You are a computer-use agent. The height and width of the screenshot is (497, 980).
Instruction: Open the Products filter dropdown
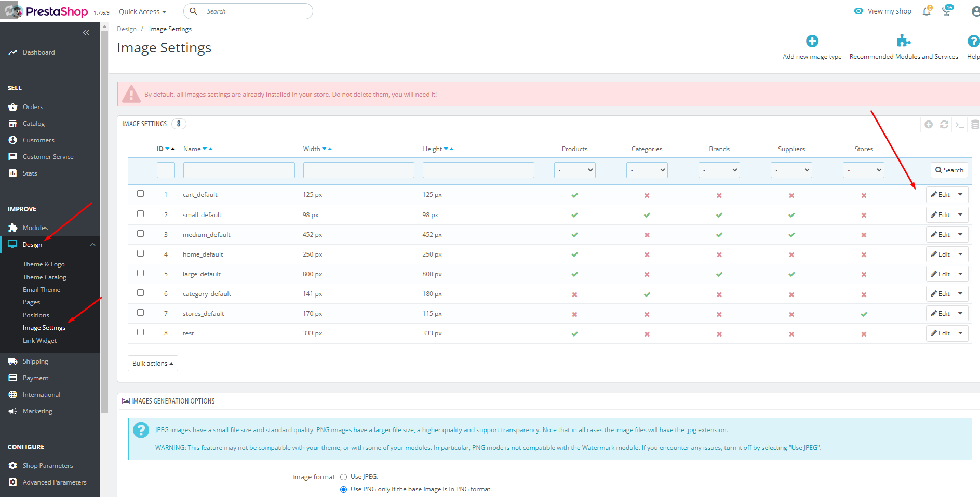(574, 170)
